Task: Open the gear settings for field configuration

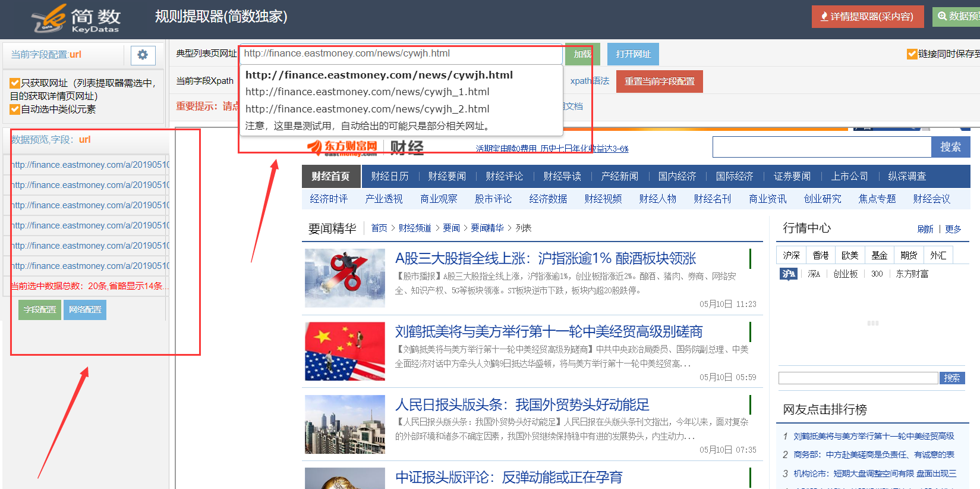Action: 143,55
